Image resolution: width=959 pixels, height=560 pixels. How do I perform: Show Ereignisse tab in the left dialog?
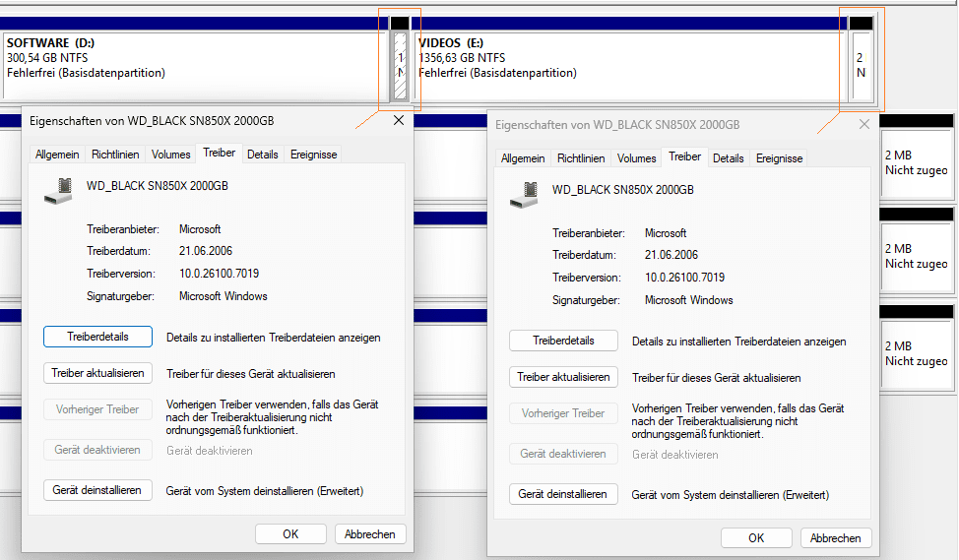point(314,155)
